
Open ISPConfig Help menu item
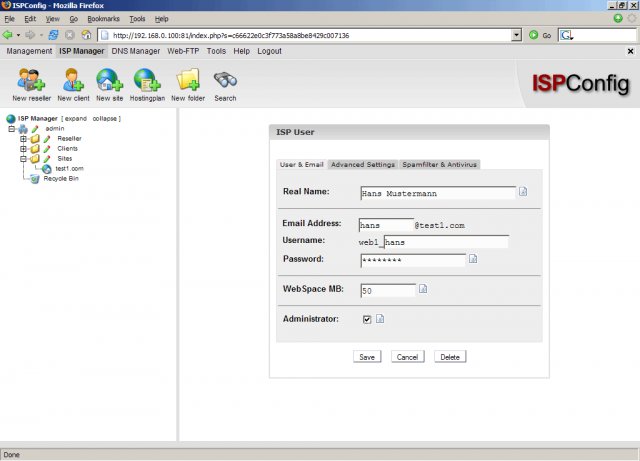tap(242, 51)
